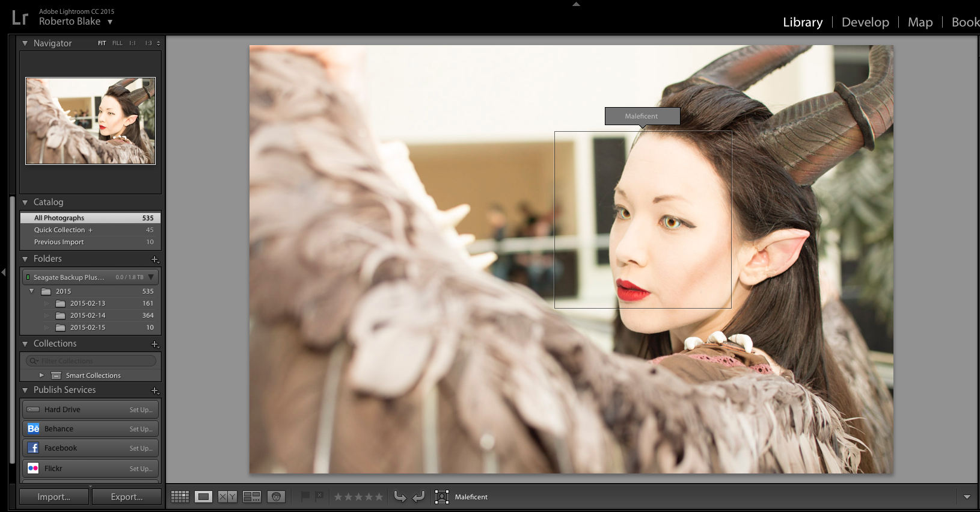Toggle the Draw Face Region tool
The height and width of the screenshot is (512, 980).
[x=442, y=497]
